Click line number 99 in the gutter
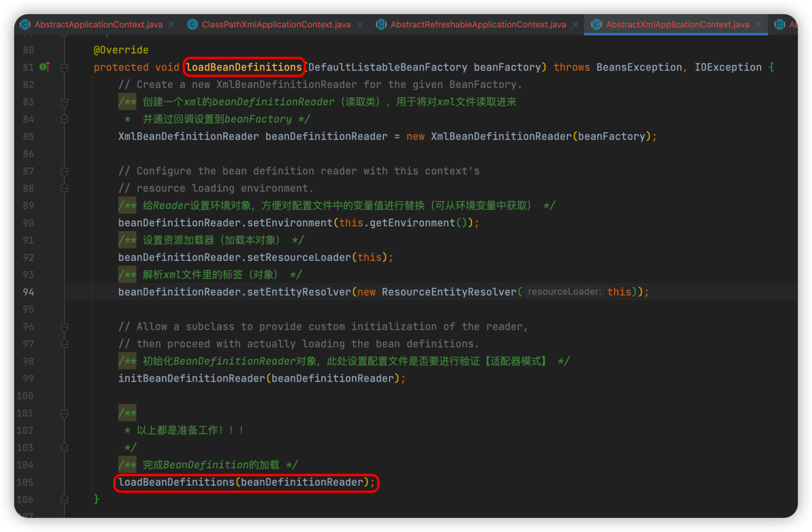812x532 pixels. [28, 379]
